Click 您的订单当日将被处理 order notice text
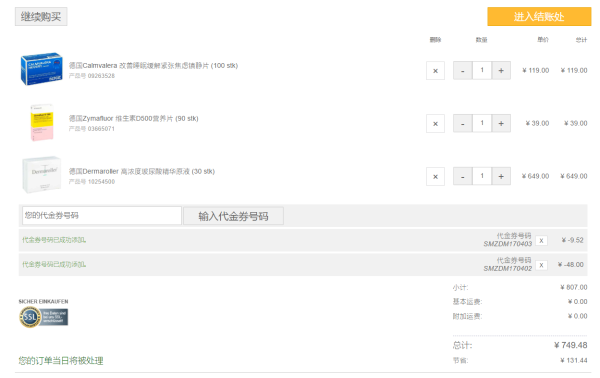This screenshot has width=600, height=378. click(x=61, y=360)
